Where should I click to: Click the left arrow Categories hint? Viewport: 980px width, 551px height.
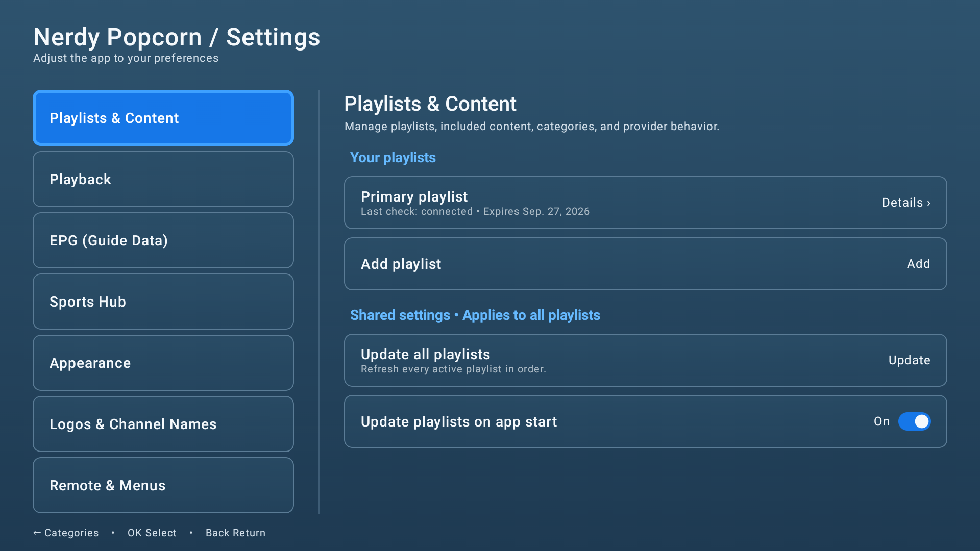click(66, 533)
